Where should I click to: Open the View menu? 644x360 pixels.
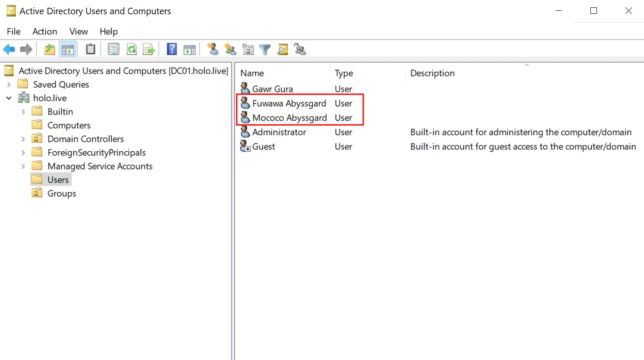pos(79,32)
